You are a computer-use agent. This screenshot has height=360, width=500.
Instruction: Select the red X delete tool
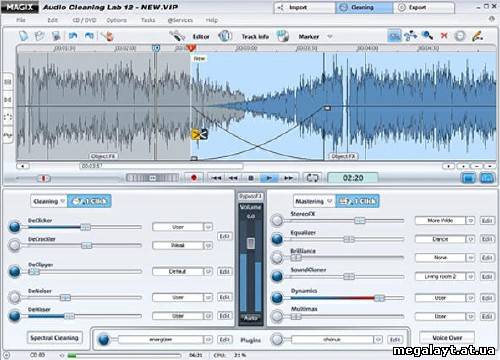pyautogui.click(x=444, y=35)
